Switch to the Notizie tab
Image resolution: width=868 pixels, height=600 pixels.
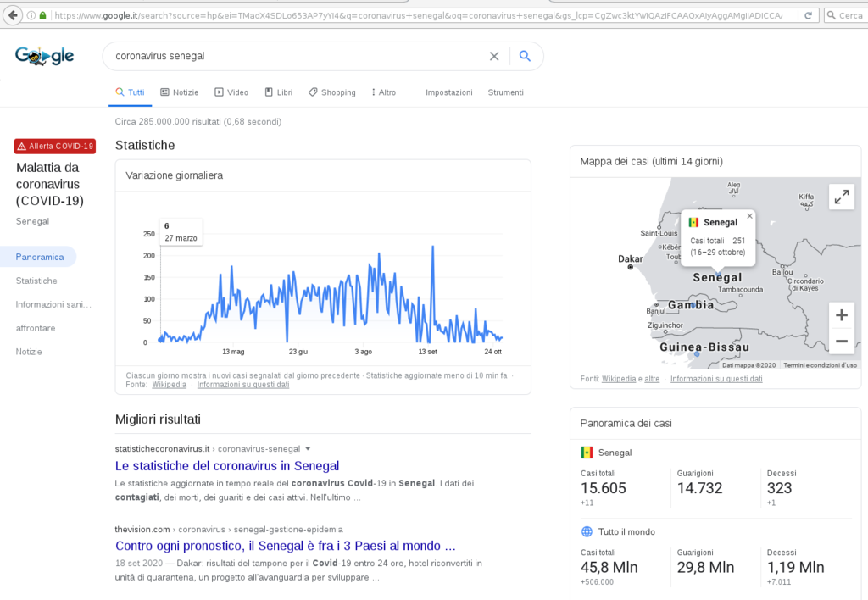[180, 92]
